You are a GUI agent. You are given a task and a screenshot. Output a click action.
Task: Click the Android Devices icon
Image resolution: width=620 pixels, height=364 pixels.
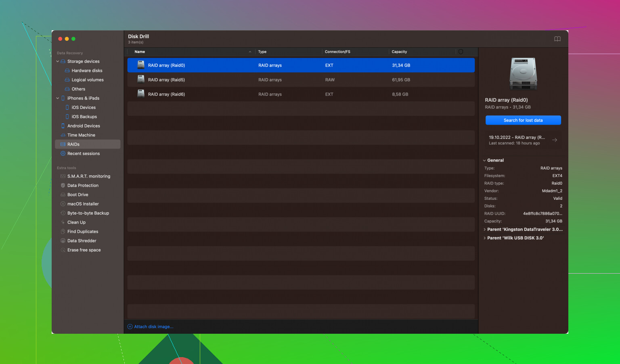63,126
